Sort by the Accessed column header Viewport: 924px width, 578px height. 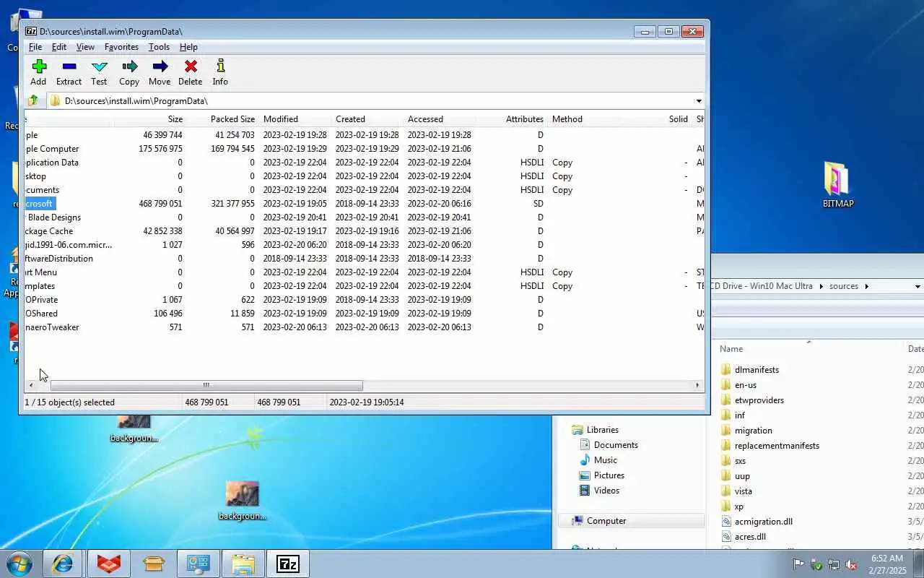coord(439,119)
